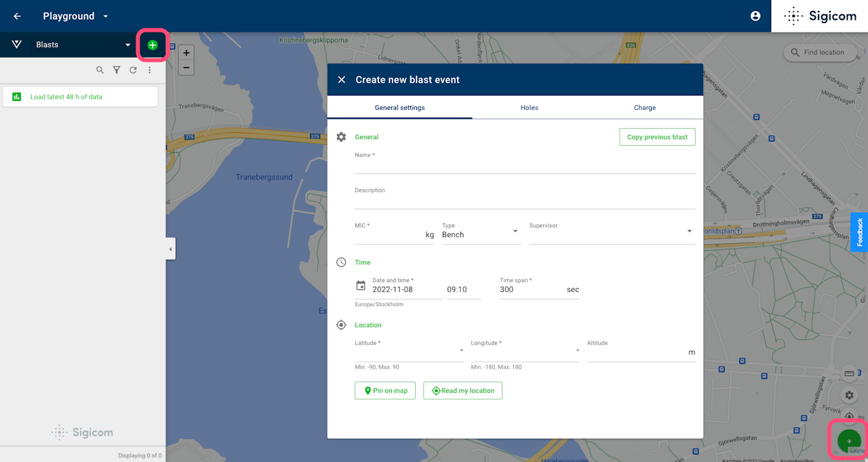Open map settings gear icon
This screenshot has height=462, width=868.
pos(849,395)
